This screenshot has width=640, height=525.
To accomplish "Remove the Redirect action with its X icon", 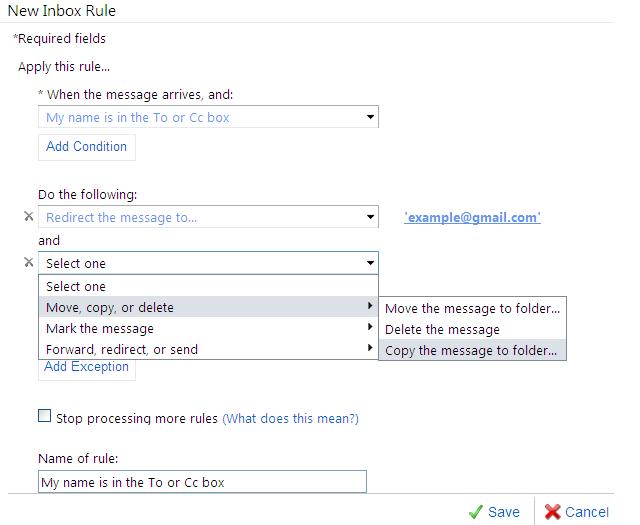I will tap(28, 217).
